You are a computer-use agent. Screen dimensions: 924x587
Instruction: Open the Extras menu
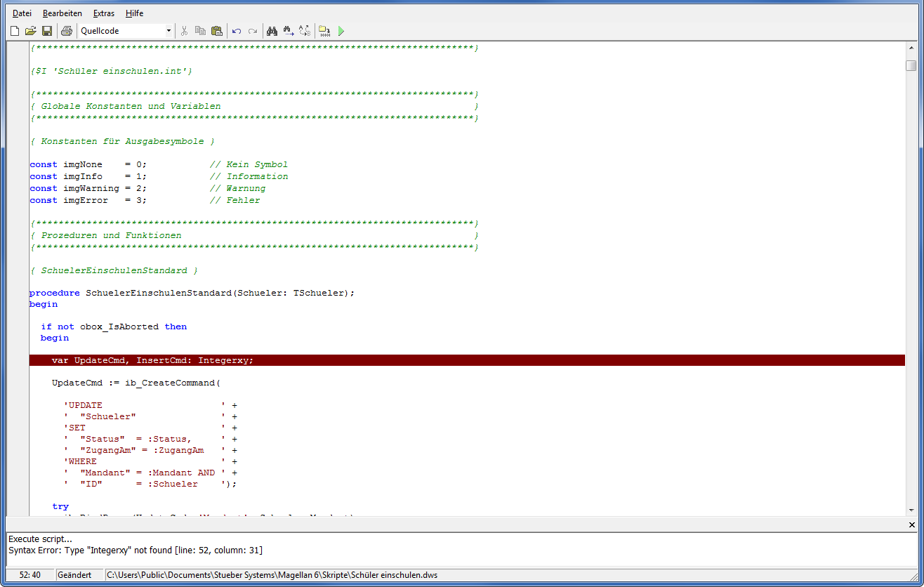pos(104,13)
